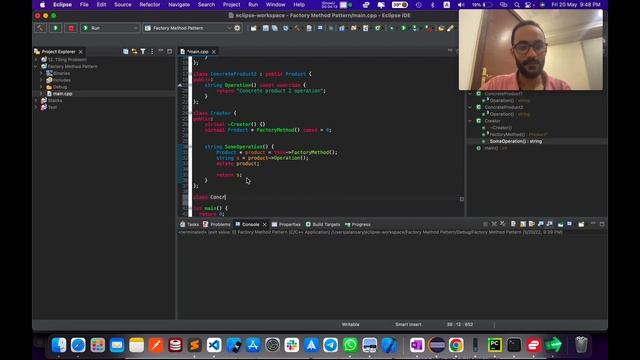Open the Source menu

coord(122,4)
